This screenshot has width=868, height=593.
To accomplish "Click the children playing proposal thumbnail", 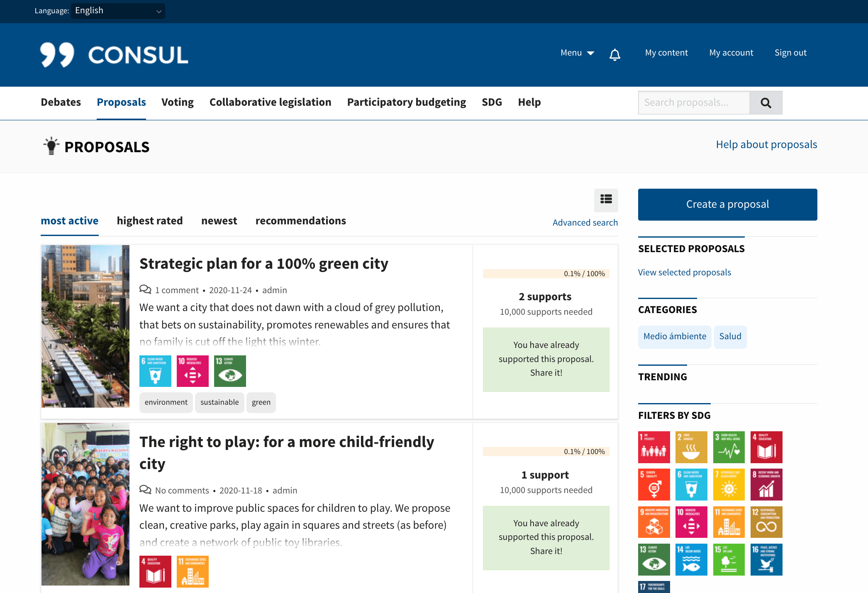I will 85,504.
